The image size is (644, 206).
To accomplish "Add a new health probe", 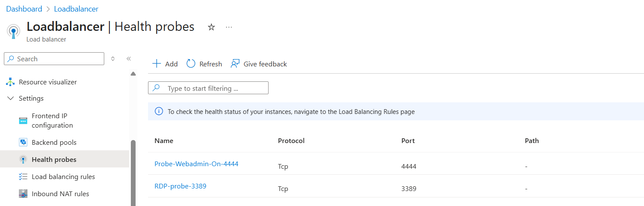I will pyautogui.click(x=165, y=64).
